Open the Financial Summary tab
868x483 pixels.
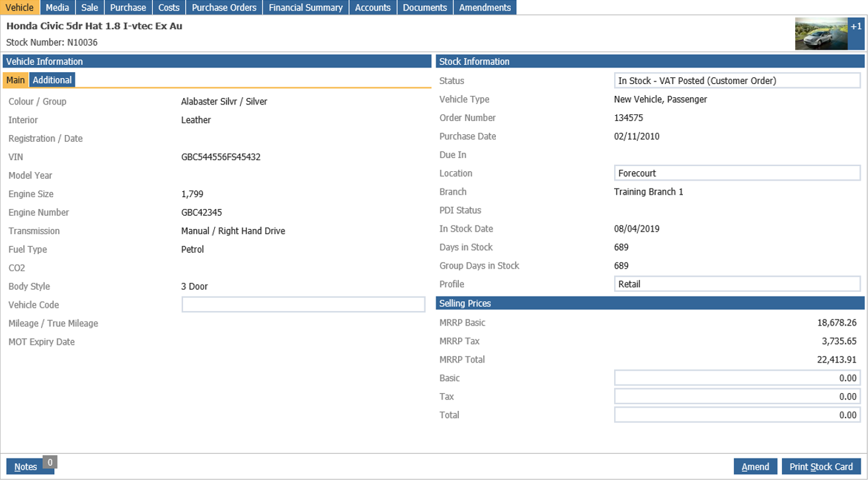coord(305,7)
